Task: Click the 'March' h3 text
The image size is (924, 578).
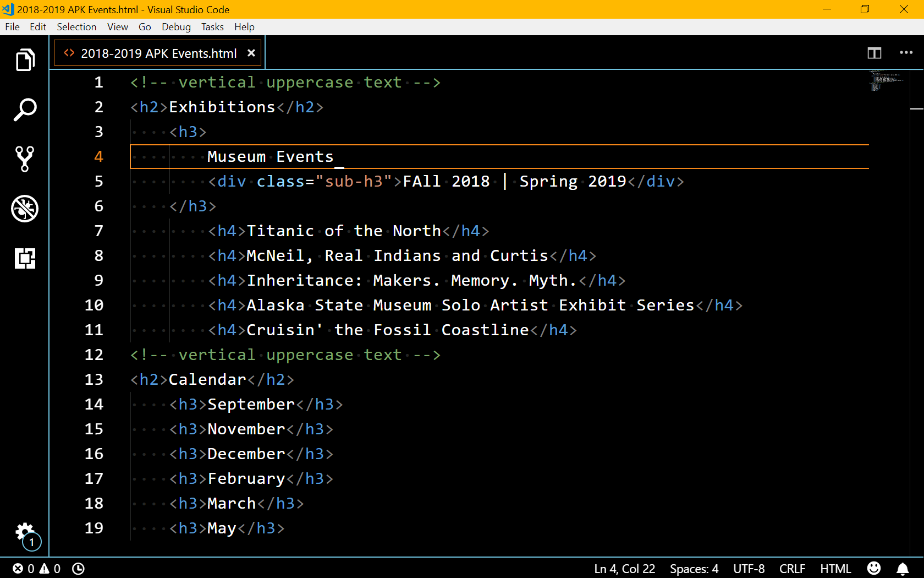Action: click(x=232, y=504)
